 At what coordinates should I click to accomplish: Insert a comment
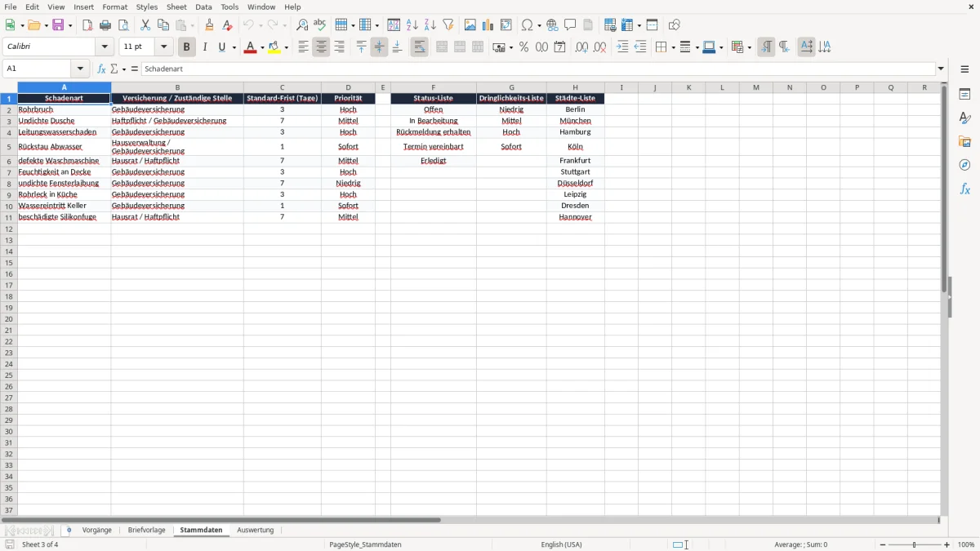[x=570, y=25]
